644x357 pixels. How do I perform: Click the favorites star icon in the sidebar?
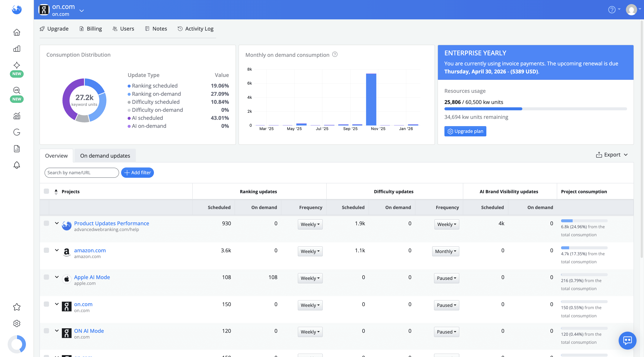point(17,307)
